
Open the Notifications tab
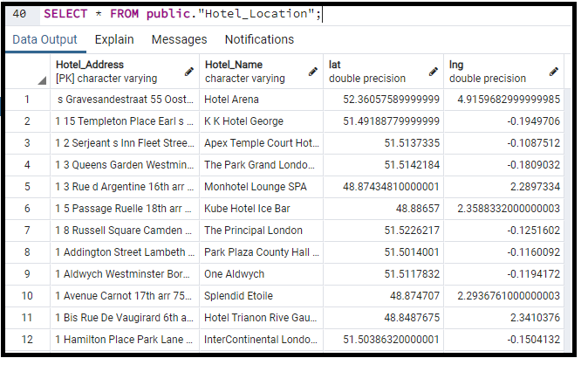point(259,39)
